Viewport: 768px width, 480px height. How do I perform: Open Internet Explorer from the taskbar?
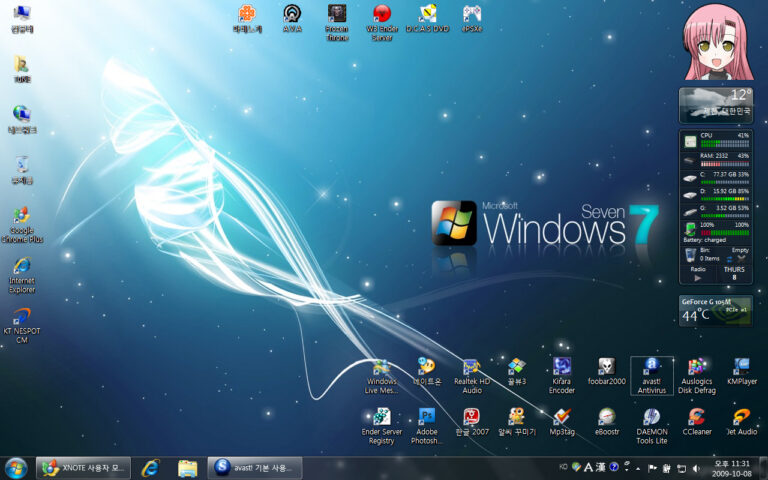tap(151, 468)
